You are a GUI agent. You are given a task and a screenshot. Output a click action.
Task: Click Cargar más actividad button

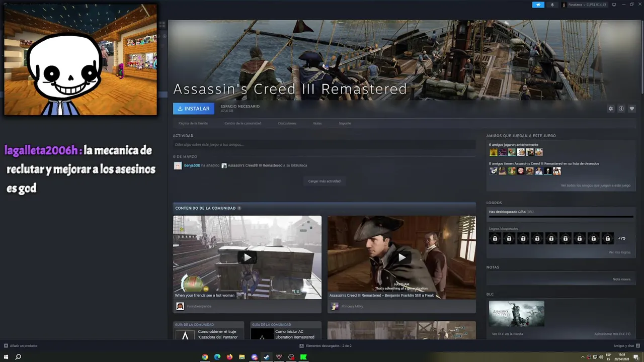click(324, 181)
